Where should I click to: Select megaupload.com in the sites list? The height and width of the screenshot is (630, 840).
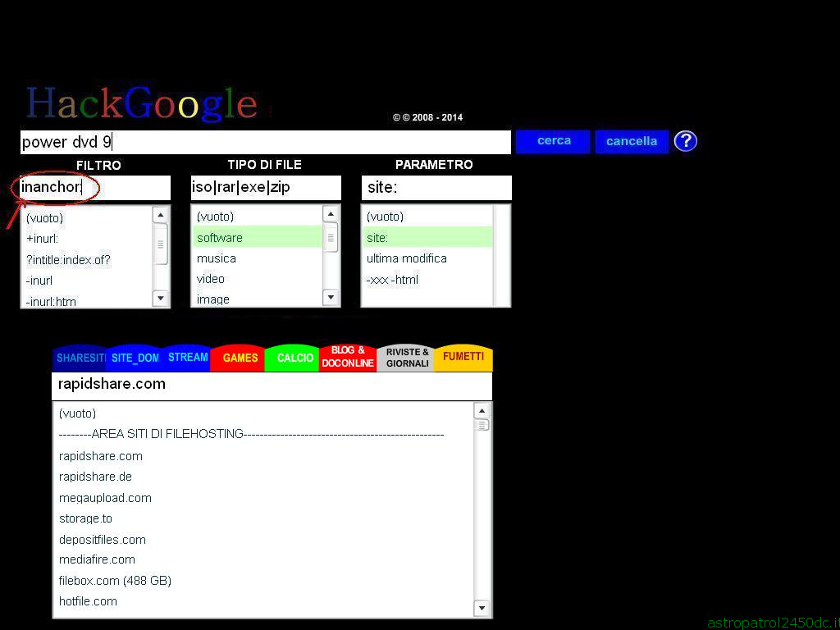click(x=105, y=498)
